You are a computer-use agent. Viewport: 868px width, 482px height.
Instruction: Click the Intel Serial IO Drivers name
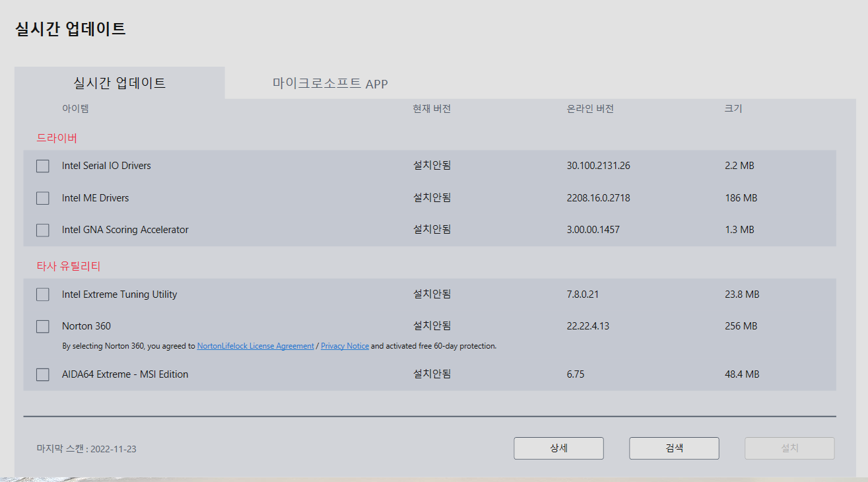[x=106, y=166]
